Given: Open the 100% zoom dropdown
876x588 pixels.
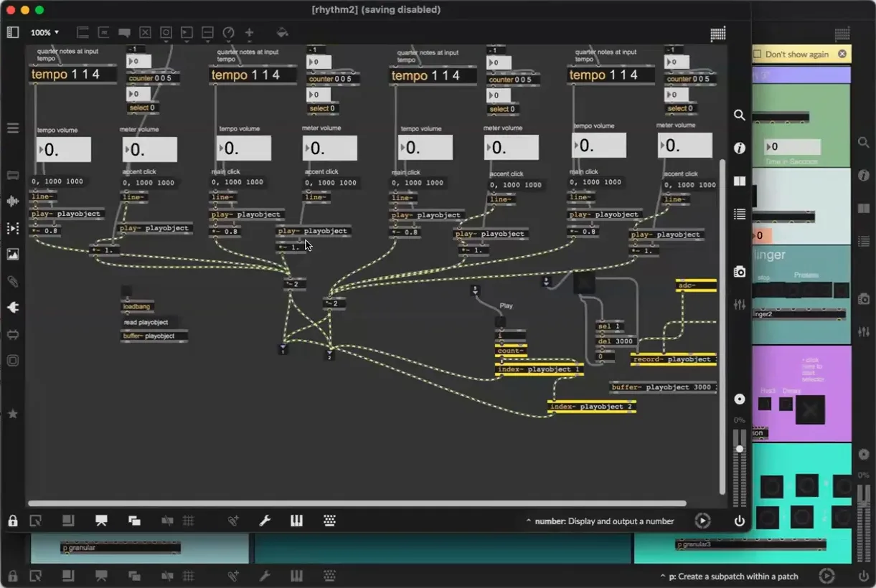Looking at the screenshot, I should (44, 32).
